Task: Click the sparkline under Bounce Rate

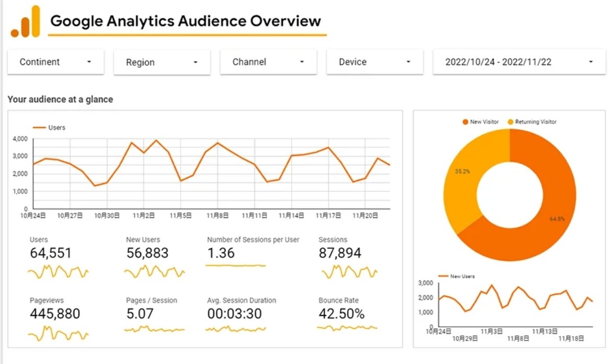Action: tap(347, 328)
